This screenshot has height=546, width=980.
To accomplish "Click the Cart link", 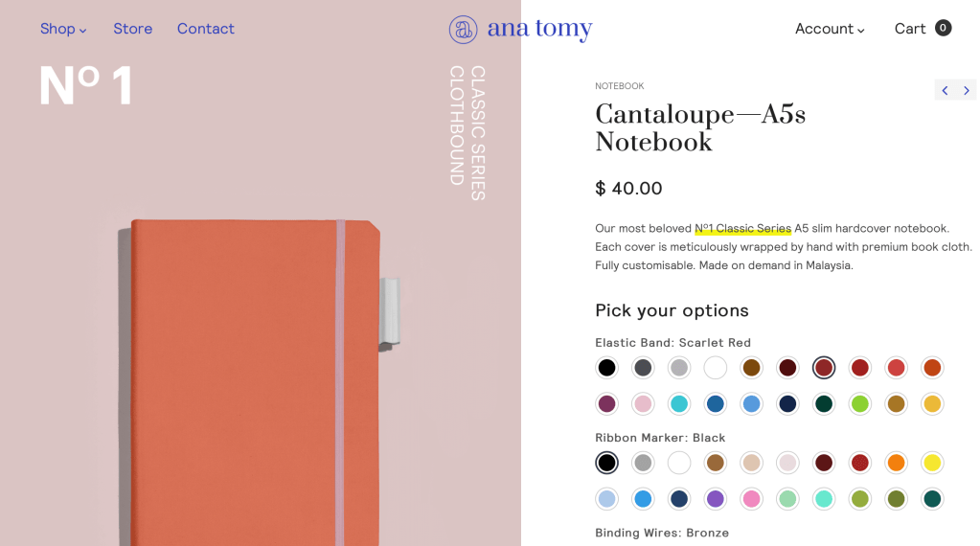I will [x=910, y=29].
